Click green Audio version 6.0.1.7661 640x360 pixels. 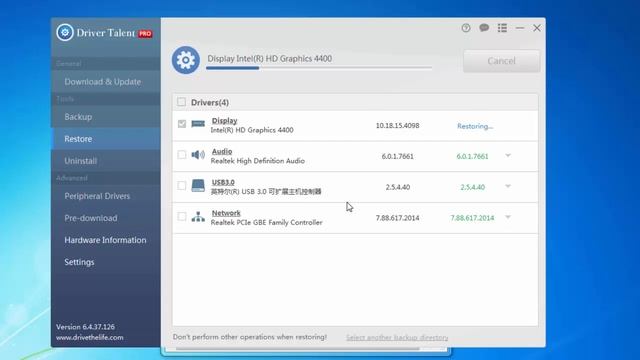472,156
